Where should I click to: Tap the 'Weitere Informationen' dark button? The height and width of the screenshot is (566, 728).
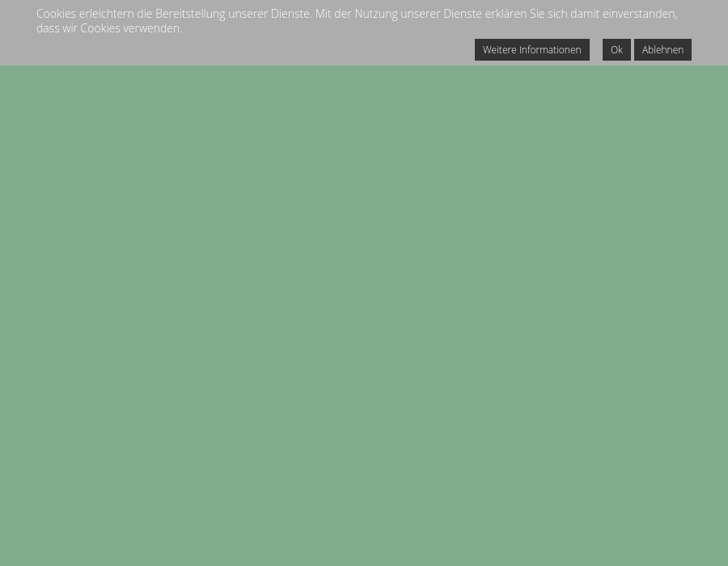click(531, 49)
